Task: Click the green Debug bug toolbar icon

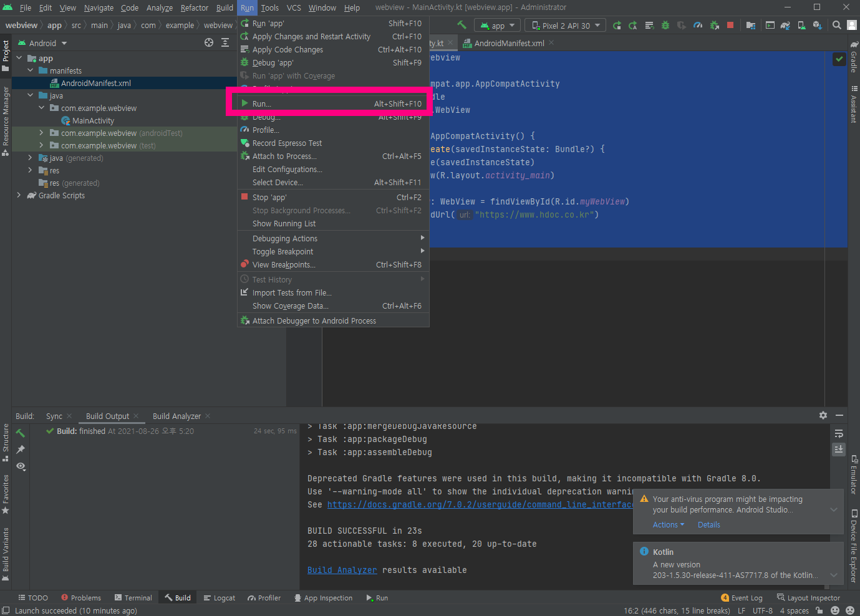Action: [x=665, y=26]
